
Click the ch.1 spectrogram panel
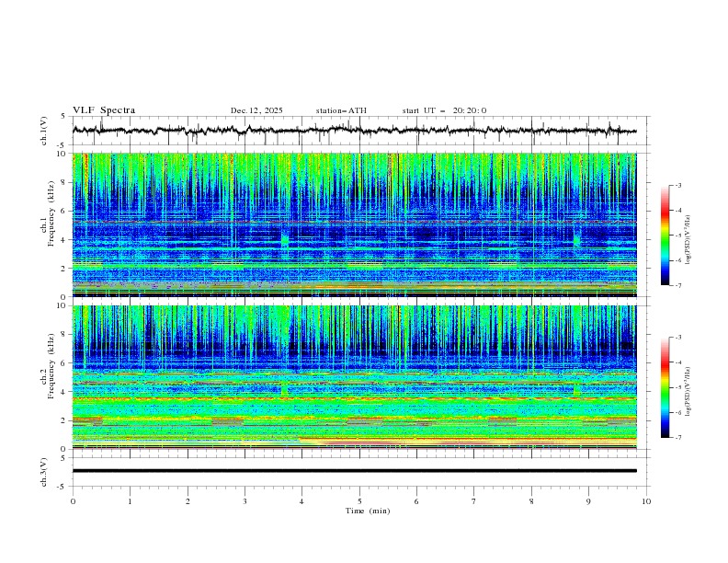(x=355, y=224)
